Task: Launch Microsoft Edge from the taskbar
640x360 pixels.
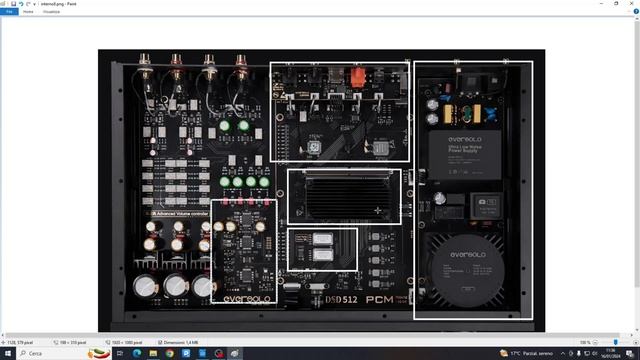Action: pos(137,353)
